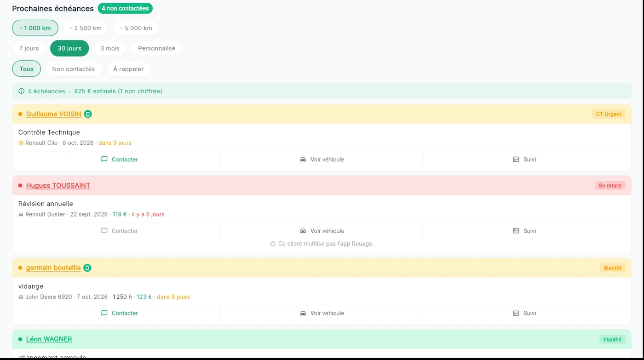Click the check badge icon before Renault Clio
Viewport: 644px width, 360px height.
click(x=21, y=143)
